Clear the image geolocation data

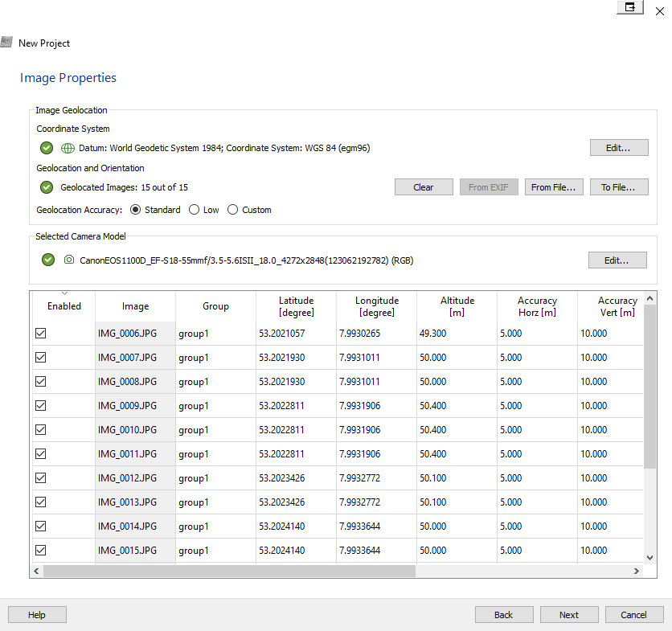[424, 187]
